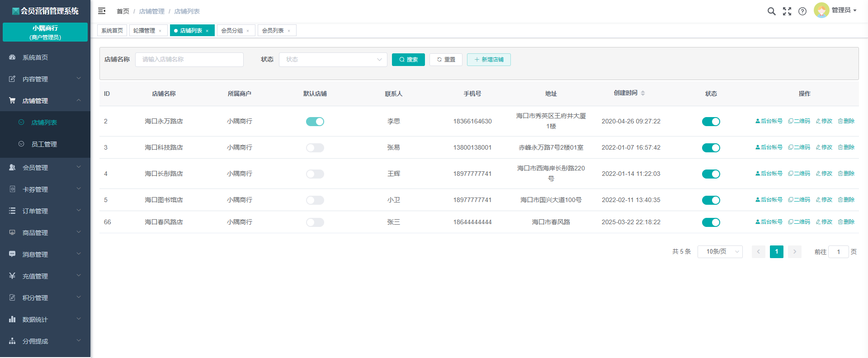Click the 新增店铺 add store button
The image size is (868, 358).
pyautogui.click(x=489, y=60)
